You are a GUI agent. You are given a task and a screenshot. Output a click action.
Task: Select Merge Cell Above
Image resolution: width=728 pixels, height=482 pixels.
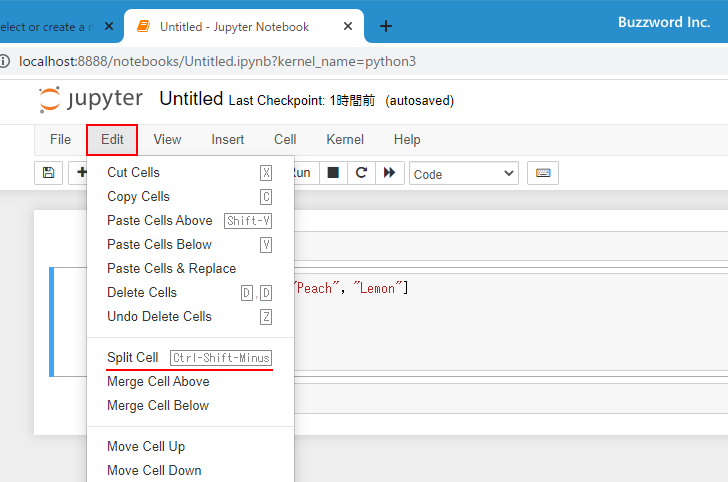click(x=190, y=382)
